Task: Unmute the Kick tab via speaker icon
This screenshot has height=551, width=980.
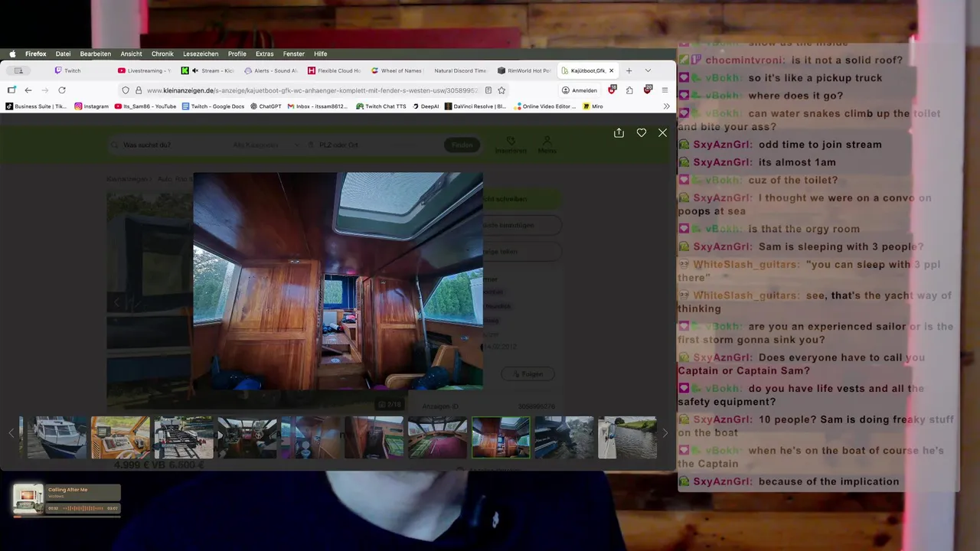Action: pyautogui.click(x=195, y=70)
